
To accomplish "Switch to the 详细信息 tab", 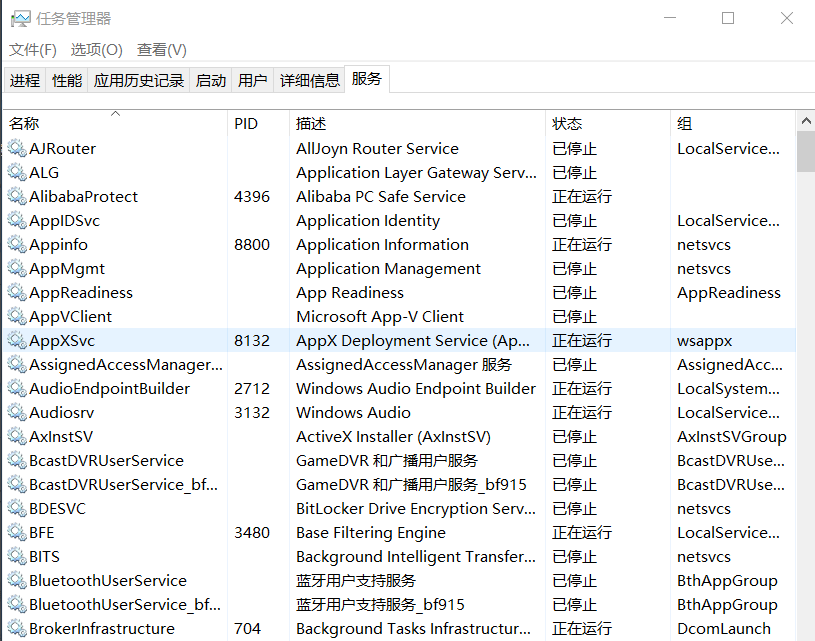I will pos(310,80).
